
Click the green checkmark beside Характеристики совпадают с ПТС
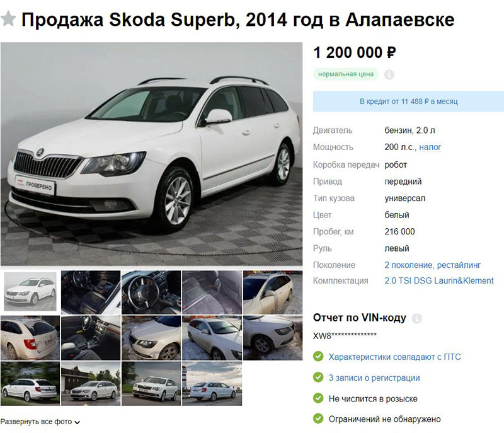click(318, 357)
